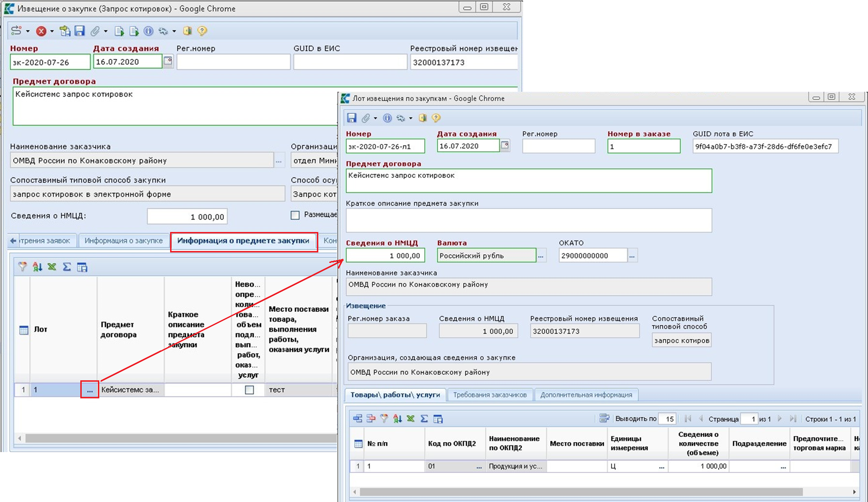
Task: Save the Лот извещения document
Action: pos(352,118)
